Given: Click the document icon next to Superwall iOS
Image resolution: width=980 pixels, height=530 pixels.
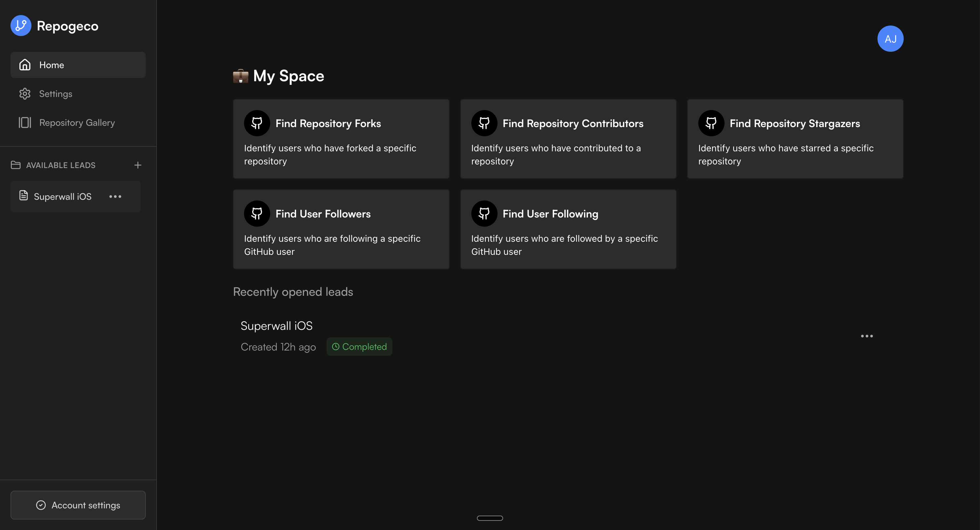Looking at the screenshot, I should pos(23,196).
